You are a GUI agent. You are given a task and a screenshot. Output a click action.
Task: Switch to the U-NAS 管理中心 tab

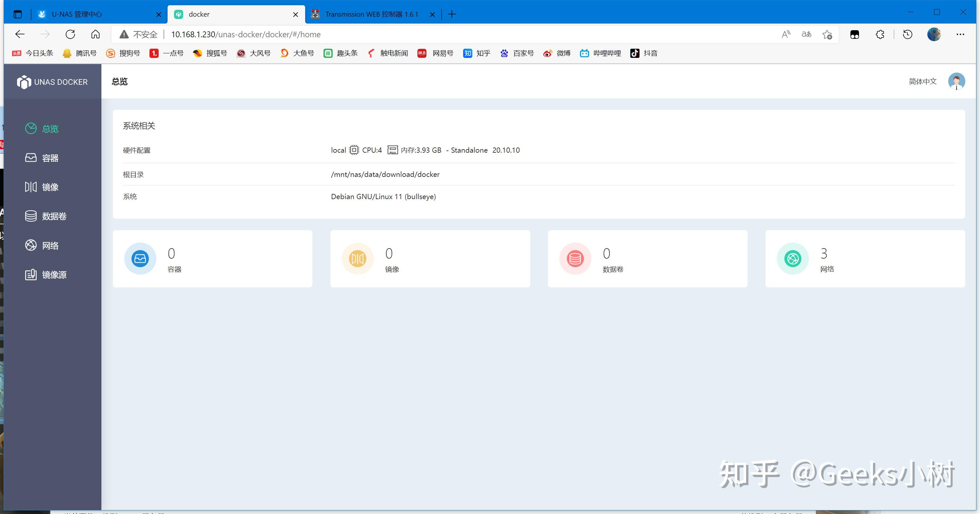[x=77, y=14]
